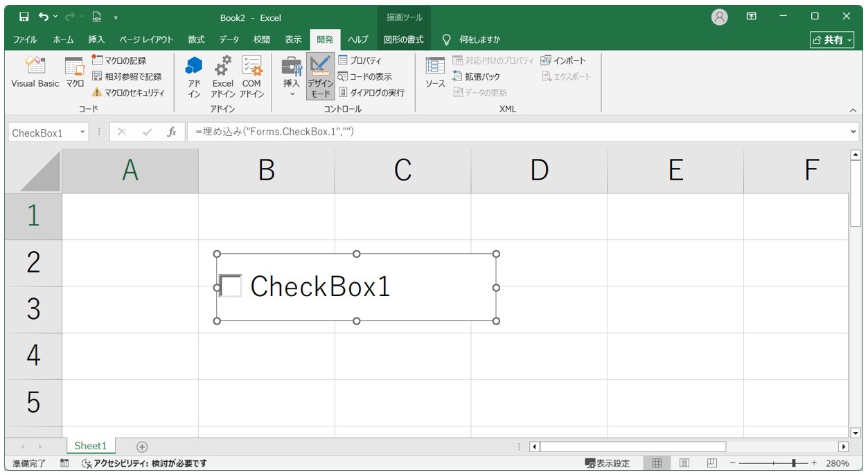Click inside the formula bar
868x475 pixels.
[x=517, y=132]
